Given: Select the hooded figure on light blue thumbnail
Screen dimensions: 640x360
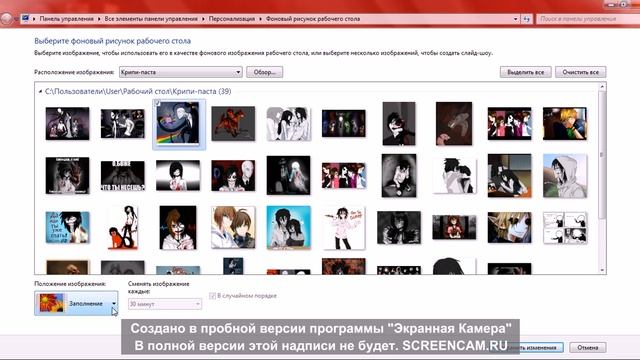Looking at the screenshot, I should [x=565, y=176].
